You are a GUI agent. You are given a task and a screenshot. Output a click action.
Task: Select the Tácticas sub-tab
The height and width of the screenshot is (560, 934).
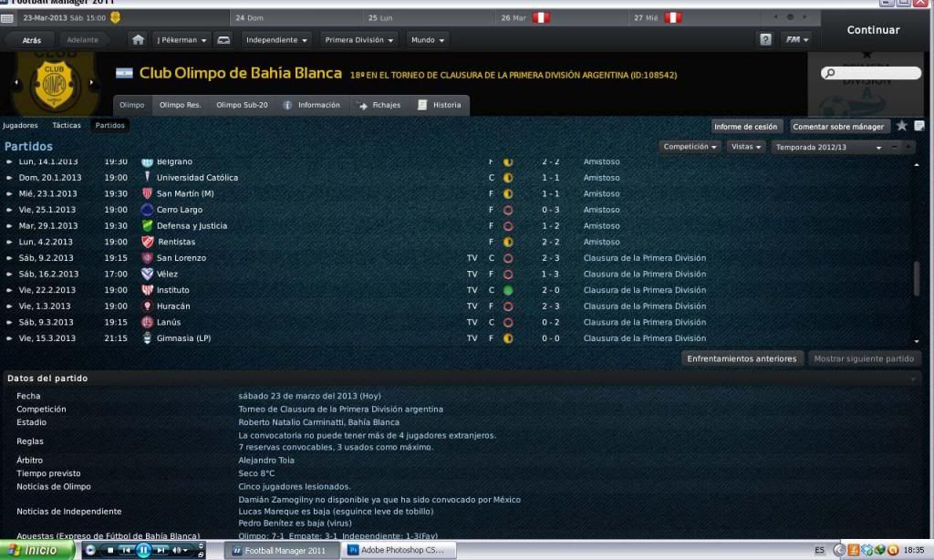[x=66, y=125]
